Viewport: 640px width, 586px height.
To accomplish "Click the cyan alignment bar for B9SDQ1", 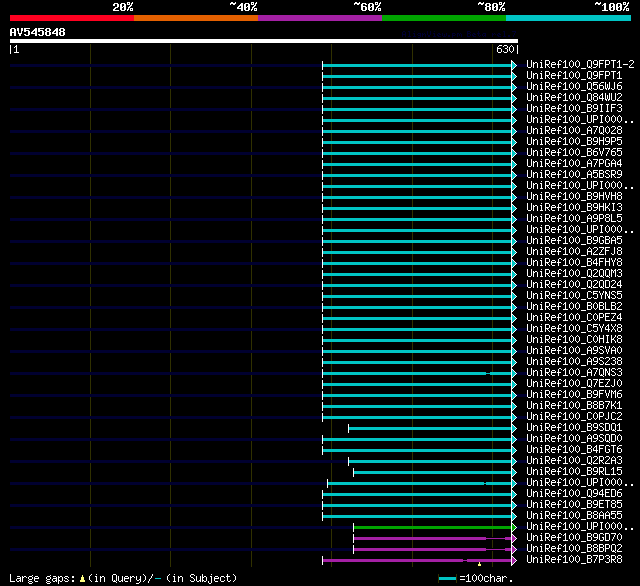I will (430, 428).
